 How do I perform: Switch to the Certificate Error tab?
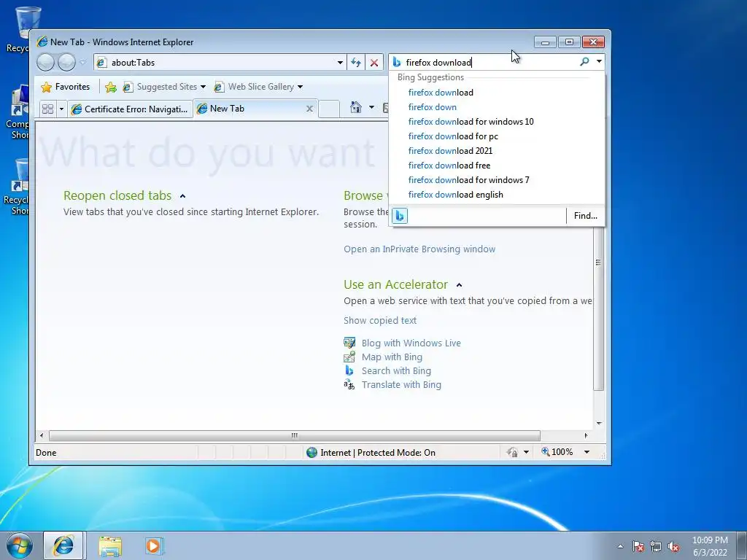tap(130, 109)
